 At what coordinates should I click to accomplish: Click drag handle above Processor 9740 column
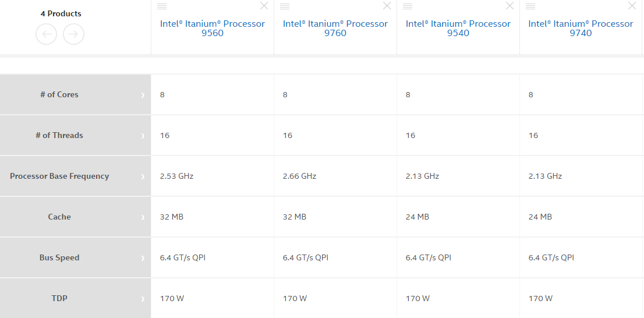[x=530, y=6]
